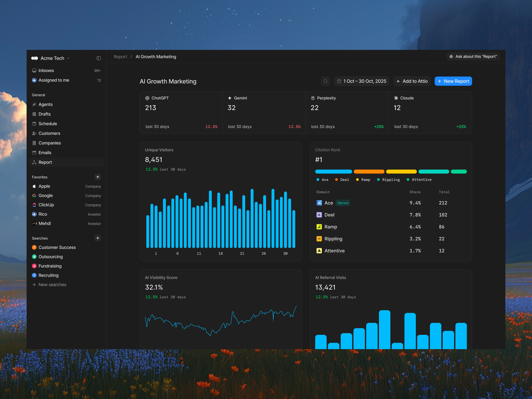The height and width of the screenshot is (399, 532).
Task: Open the date range picker
Action: pyautogui.click(x=362, y=81)
